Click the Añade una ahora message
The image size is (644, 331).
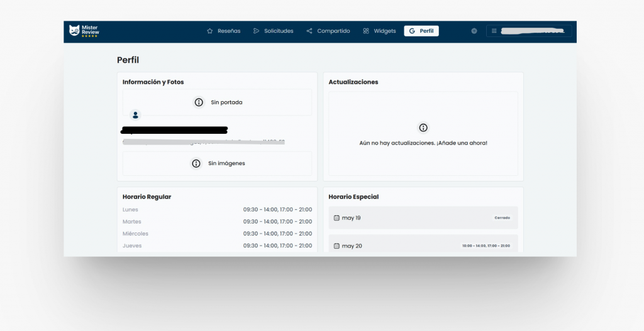[x=423, y=143]
